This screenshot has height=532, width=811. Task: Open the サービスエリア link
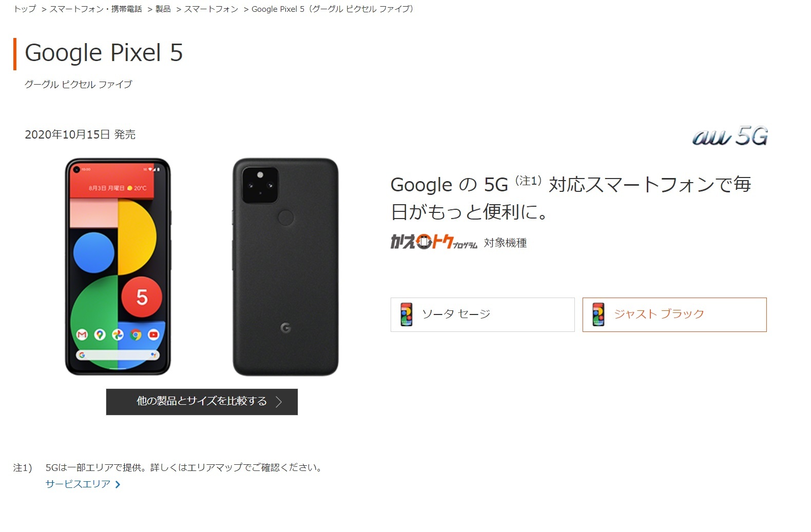coord(78,484)
